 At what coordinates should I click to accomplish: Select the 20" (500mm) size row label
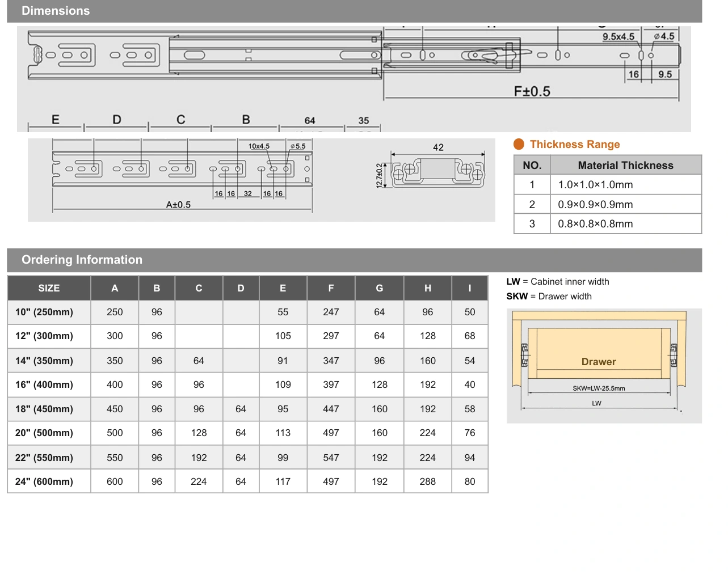click(44, 433)
